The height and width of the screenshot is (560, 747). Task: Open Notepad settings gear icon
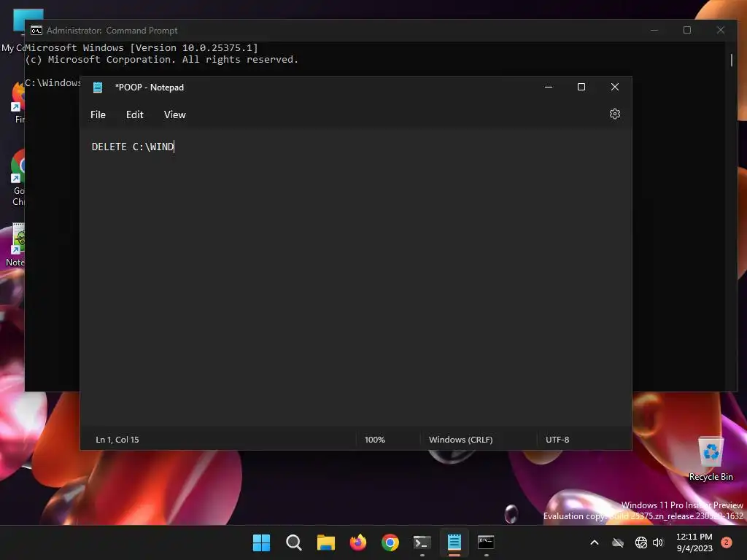614,114
